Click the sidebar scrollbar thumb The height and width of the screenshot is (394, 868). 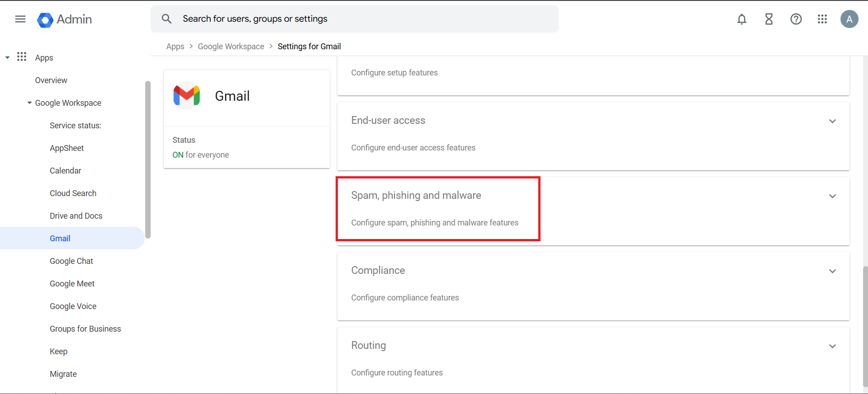click(147, 159)
